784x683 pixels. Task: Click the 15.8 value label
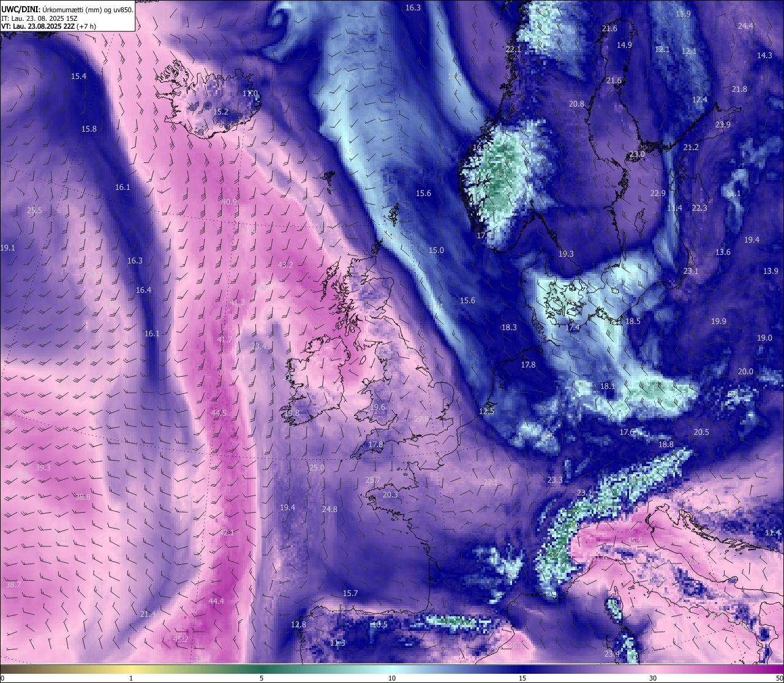click(89, 129)
